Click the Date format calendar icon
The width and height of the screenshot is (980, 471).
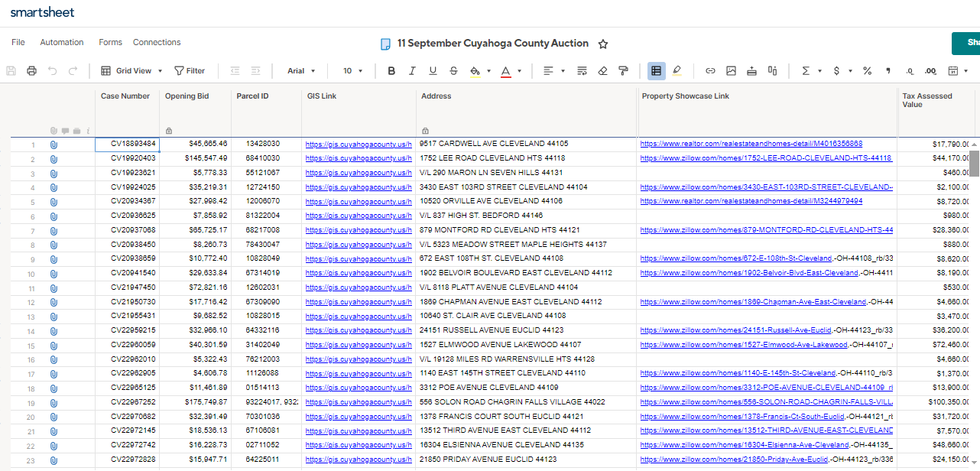tap(953, 71)
